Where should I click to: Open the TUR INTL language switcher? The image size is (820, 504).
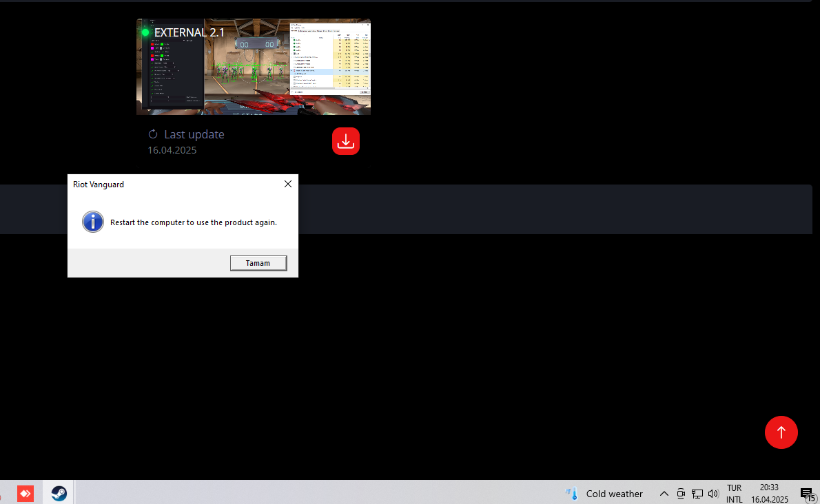pos(735,494)
